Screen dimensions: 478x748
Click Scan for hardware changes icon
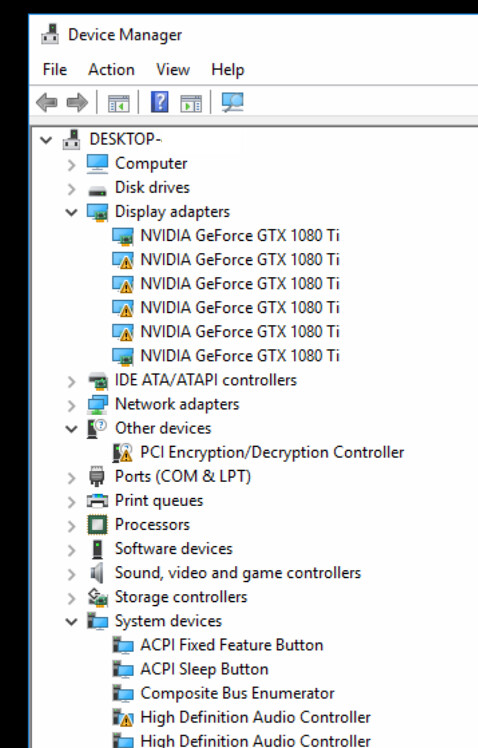233,102
